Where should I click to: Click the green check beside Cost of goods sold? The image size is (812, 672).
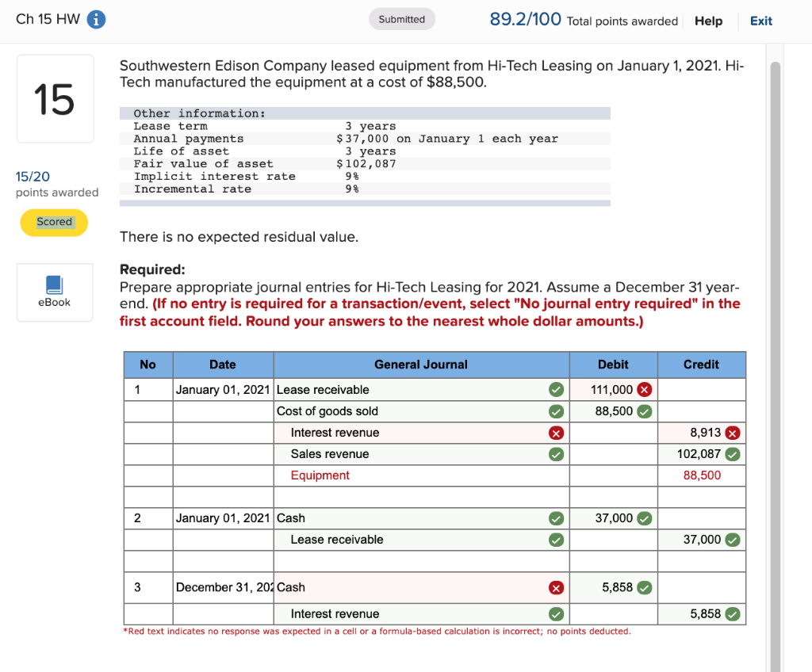[555, 410]
